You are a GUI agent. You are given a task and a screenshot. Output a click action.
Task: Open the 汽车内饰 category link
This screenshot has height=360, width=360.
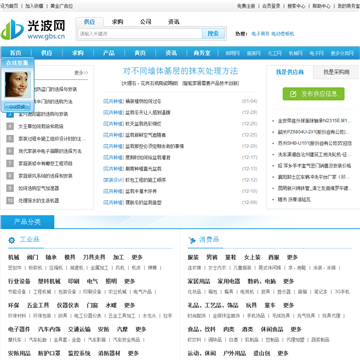point(49,329)
